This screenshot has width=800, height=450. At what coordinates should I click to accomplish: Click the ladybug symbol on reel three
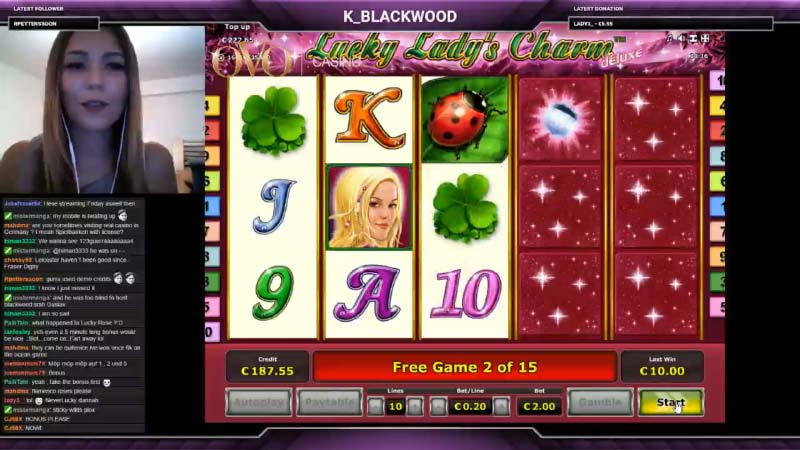tap(464, 119)
